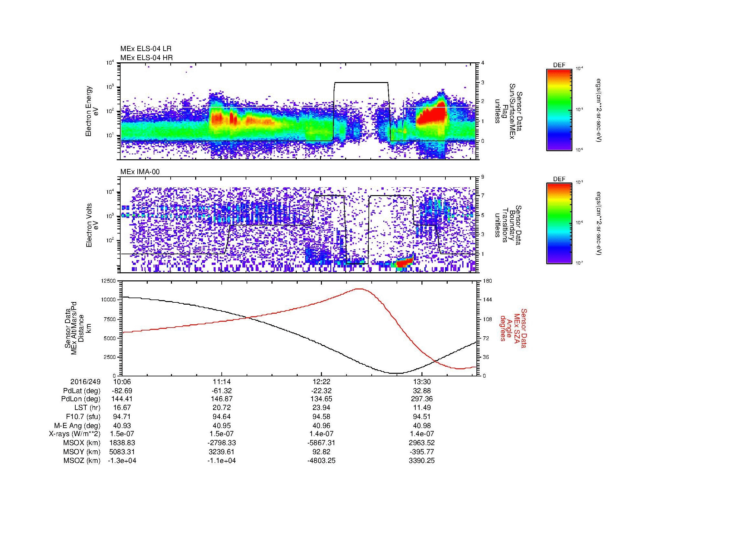Click the first X-rays value 1.5e-07

click(x=122, y=434)
